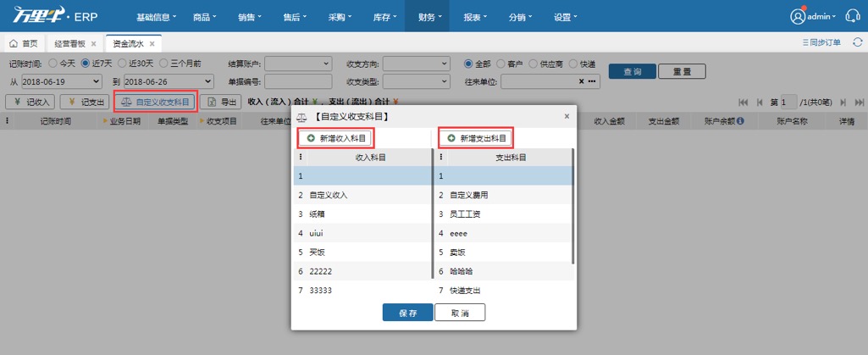Click the 单据编号 input field
The width and height of the screenshot is (868, 355).
click(298, 81)
